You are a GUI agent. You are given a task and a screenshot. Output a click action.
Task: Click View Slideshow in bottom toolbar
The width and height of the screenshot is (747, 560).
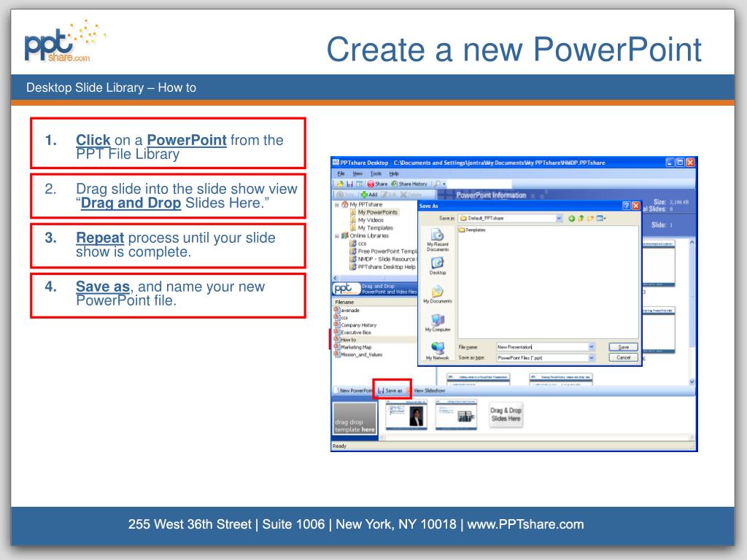click(425, 391)
